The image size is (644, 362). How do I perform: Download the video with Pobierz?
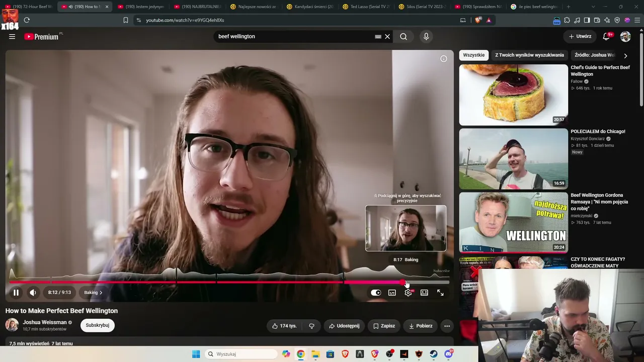pyautogui.click(x=421, y=326)
